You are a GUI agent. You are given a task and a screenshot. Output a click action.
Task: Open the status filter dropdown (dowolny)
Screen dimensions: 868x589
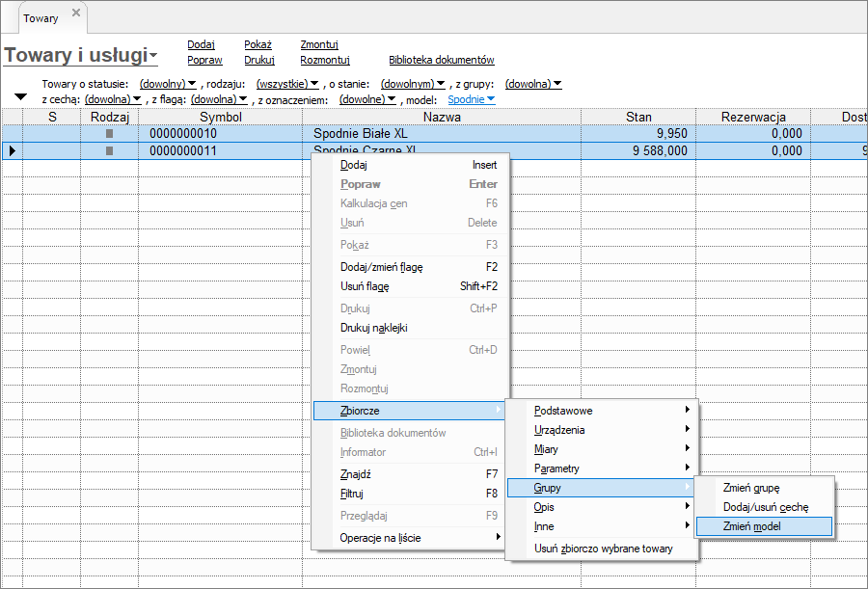pos(168,84)
